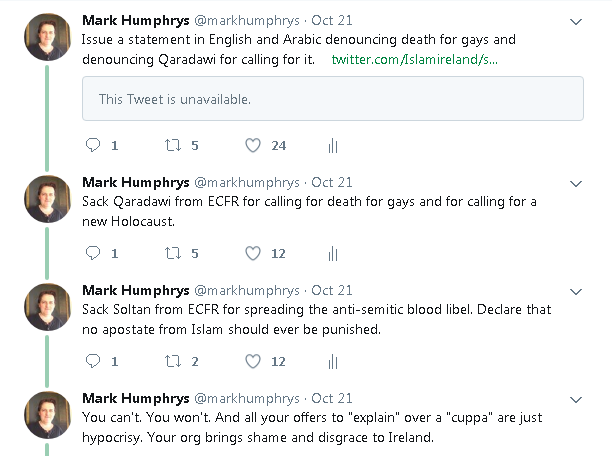Screen dimensions: 612x456
Task: Retweet the 'Sack Soltan from ECFR' tweet
Action: coord(174,361)
